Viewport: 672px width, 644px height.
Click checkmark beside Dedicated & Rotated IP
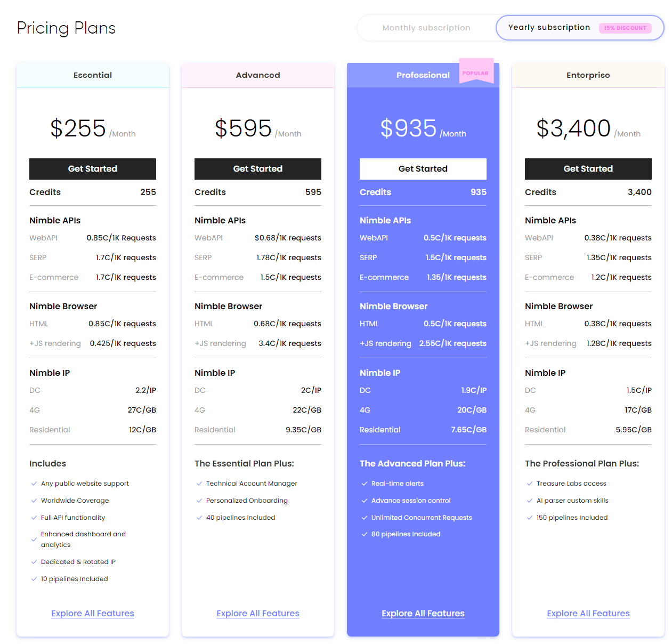tap(34, 562)
